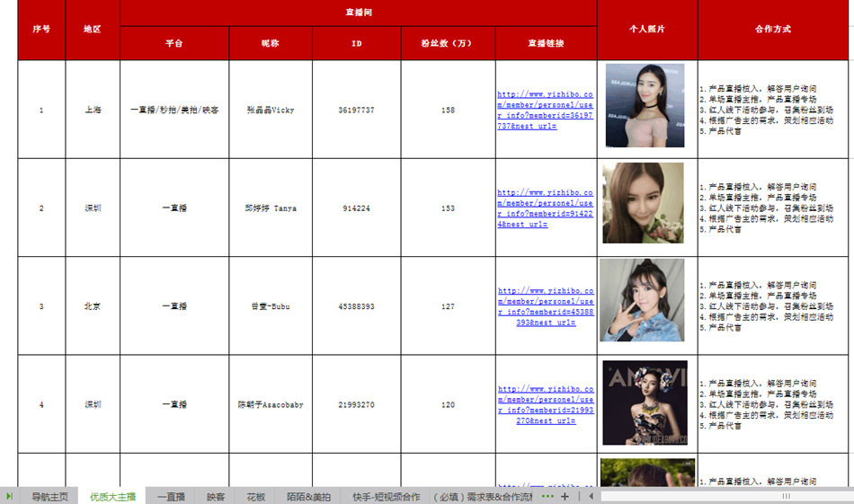The height and width of the screenshot is (504, 854).
Task: Click the photo in row 2 (Tanya)
Action: [643, 202]
